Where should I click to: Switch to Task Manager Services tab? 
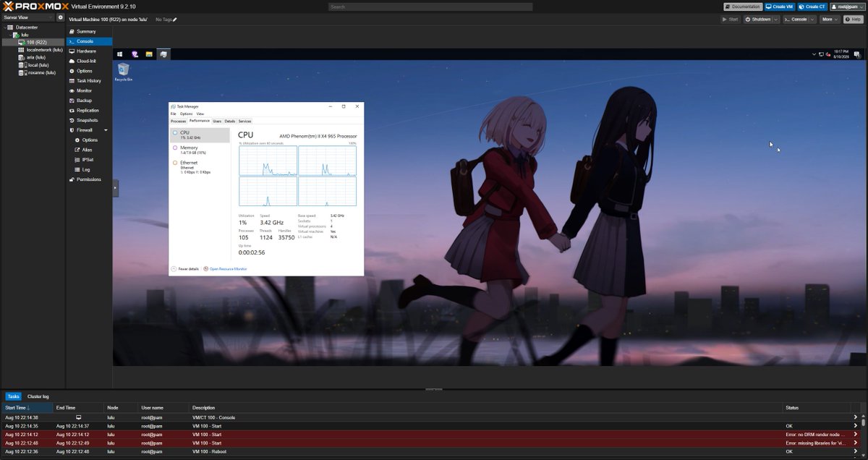pyautogui.click(x=244, y=121)
